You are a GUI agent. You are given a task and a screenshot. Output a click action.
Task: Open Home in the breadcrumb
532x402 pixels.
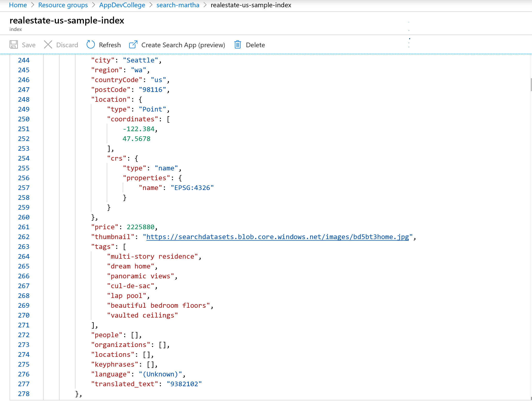coord(18,5)
